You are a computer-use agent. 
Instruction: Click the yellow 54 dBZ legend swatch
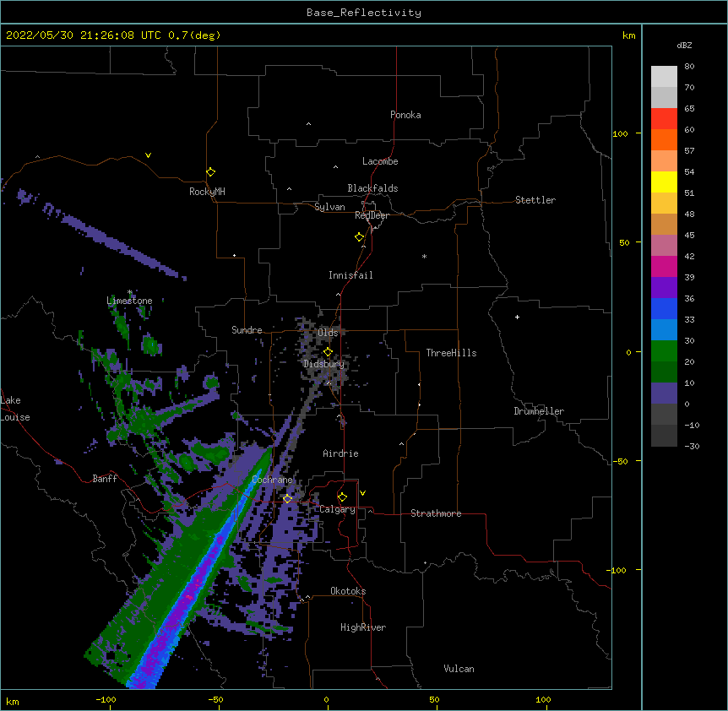click(664, 182)
